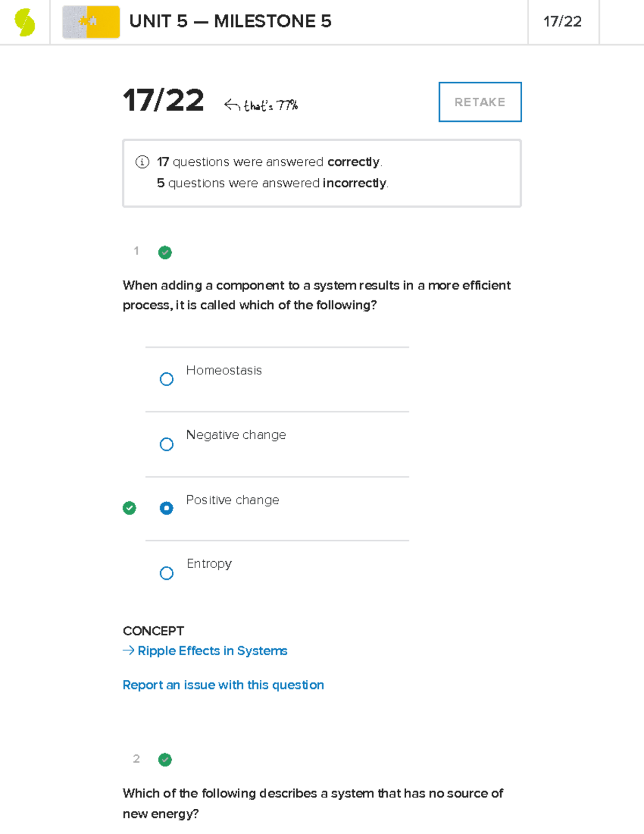Click the green Sophia logo icon

click(25, 23)
